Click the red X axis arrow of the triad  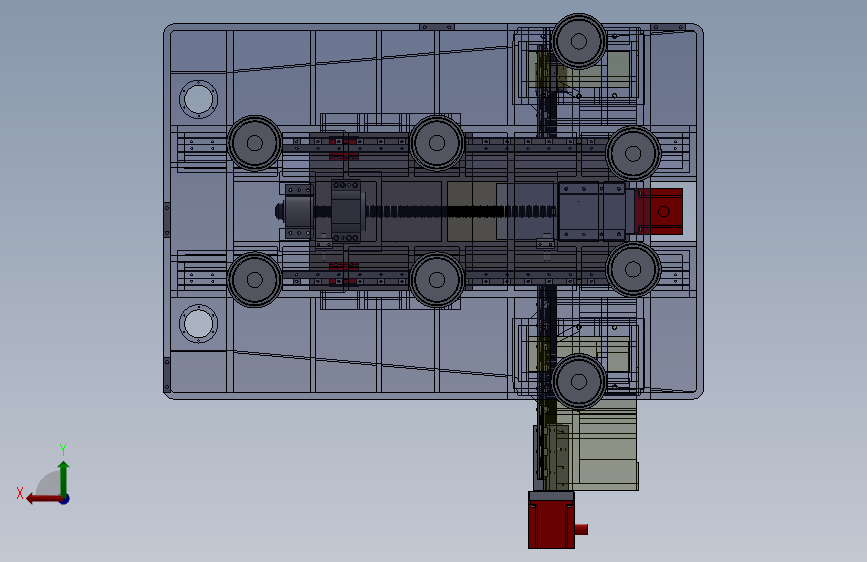point(43,499)
